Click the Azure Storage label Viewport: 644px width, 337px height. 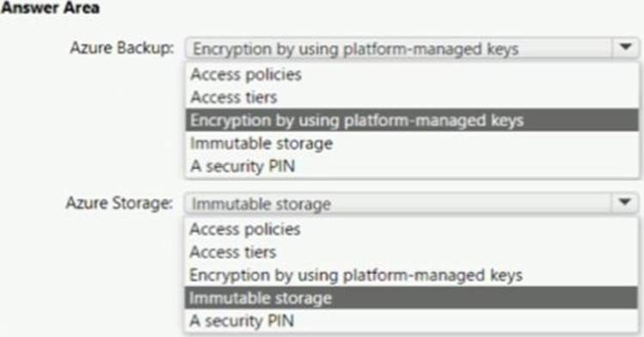(120, 203)
